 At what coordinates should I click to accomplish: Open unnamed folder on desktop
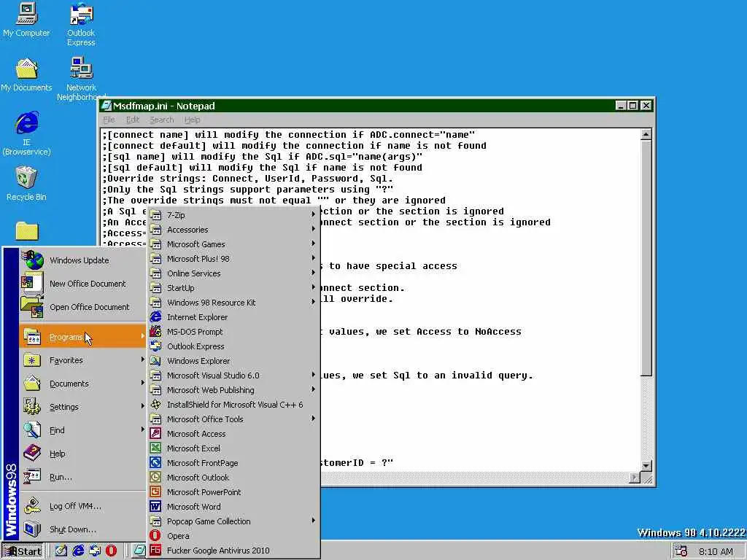tap(27, 231)
